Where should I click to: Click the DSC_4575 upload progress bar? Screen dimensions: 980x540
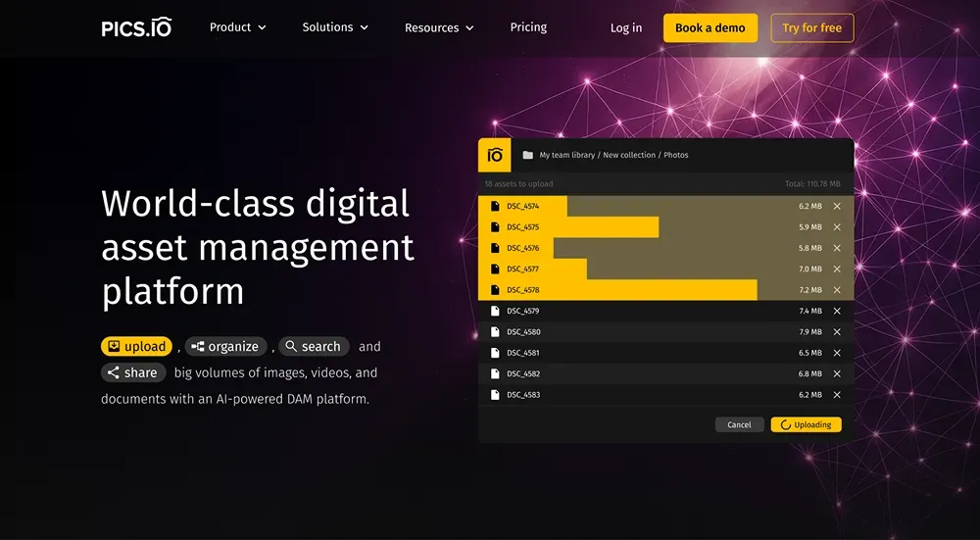568,226
